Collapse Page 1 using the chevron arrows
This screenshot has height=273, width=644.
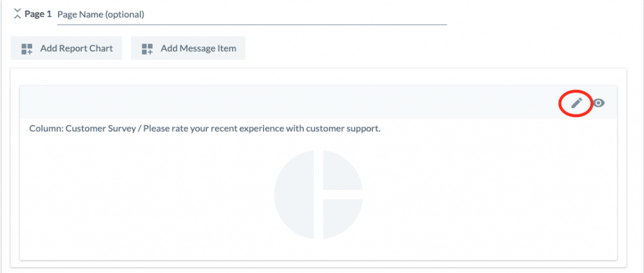[17, 14]
